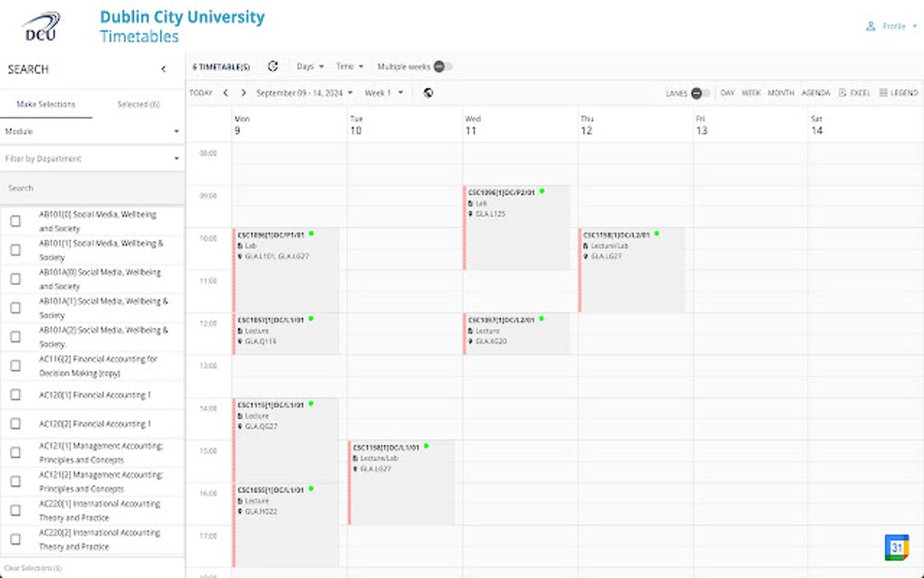Open the Week 1 dropdown

[x=384, y=92]
